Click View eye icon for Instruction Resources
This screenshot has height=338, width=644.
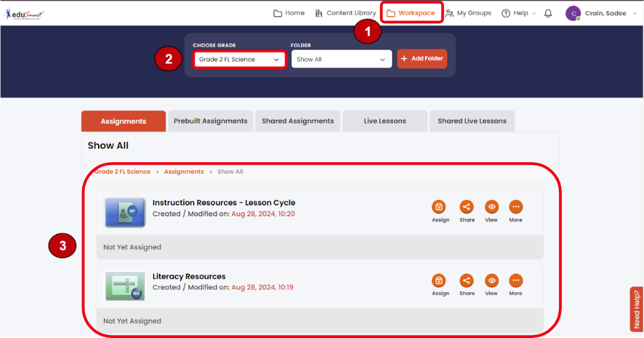click(x=491, y=207)
